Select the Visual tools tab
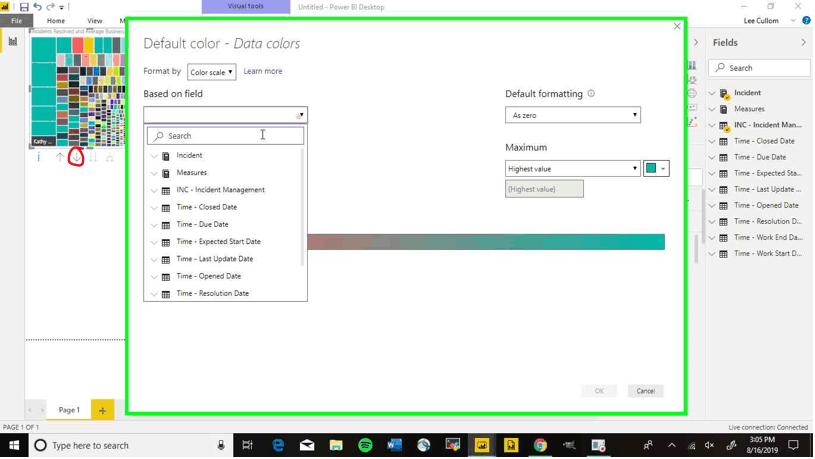 pyautogui.click(x=246, y=6)
